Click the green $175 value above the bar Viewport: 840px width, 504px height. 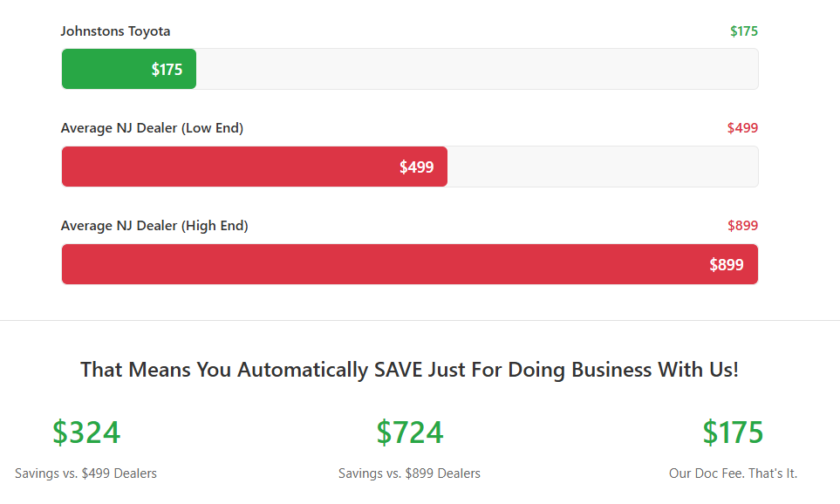point(744,31)
